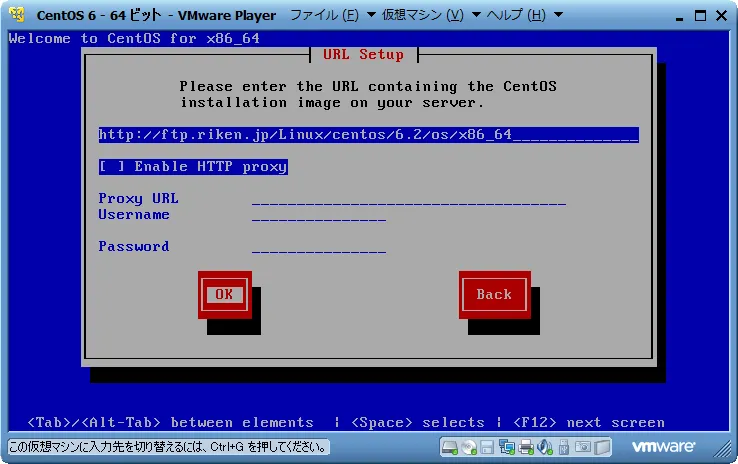
Task: Expand the arrow next to ヘルプ menu
Action: point(558,15)
